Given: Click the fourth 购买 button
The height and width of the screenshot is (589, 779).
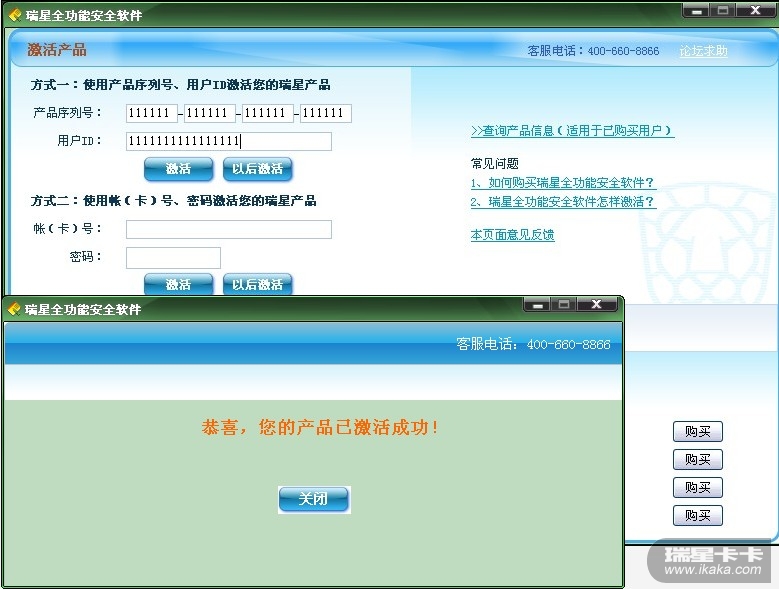Looking at the screenshot, I should click(x=698, y=515).
